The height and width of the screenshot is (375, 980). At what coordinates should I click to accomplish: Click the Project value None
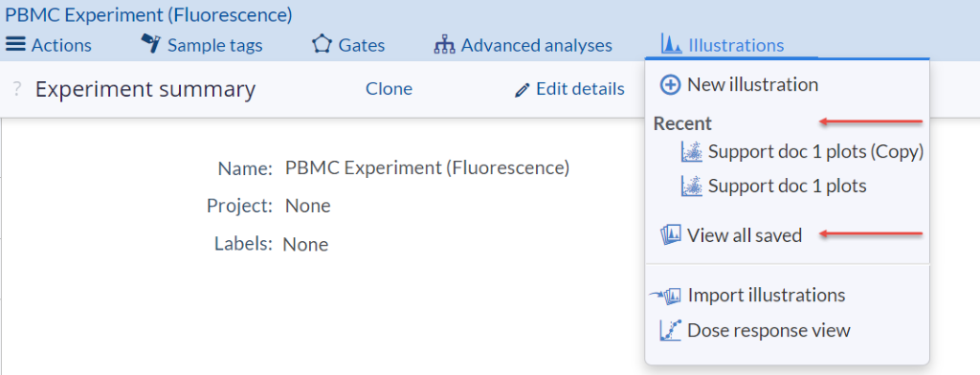307,207
